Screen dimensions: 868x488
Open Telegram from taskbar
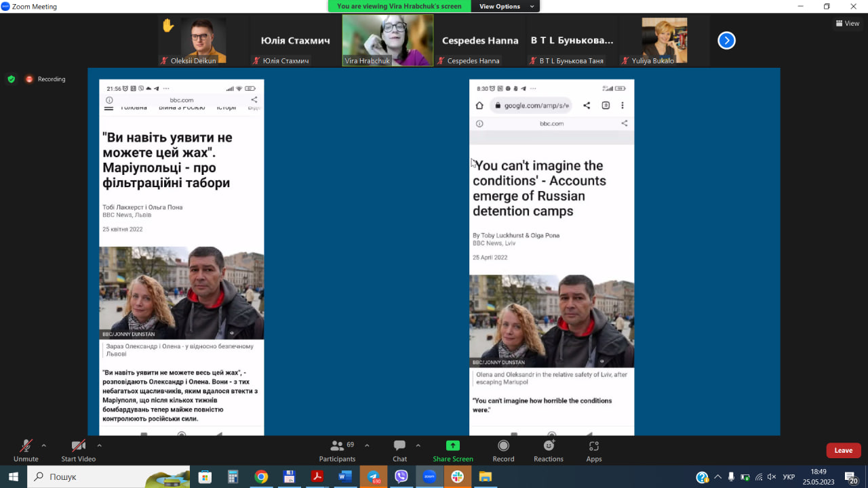coord(374,476)
